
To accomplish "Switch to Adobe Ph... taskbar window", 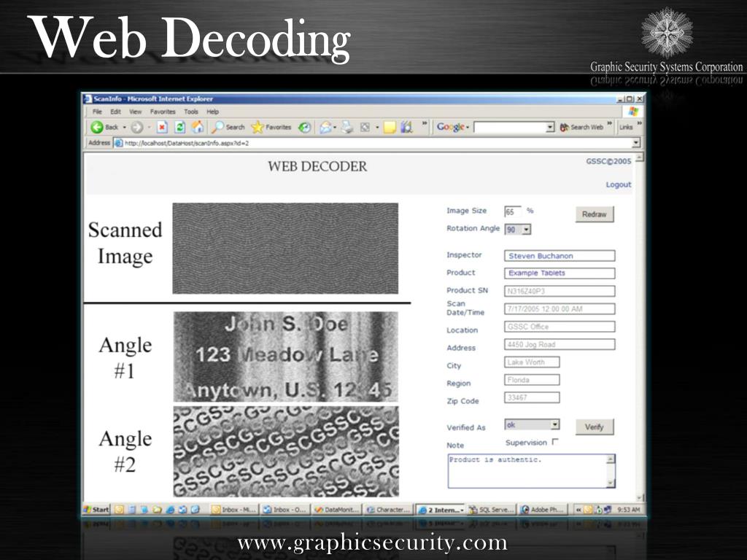I will tap(543, 510).
